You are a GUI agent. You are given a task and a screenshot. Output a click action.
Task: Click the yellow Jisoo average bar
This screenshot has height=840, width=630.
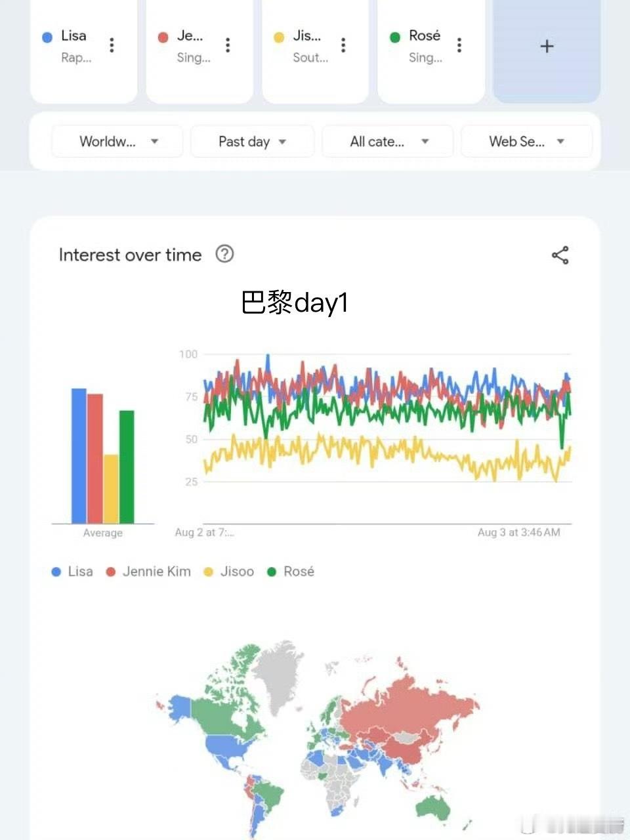pos(111,489)
